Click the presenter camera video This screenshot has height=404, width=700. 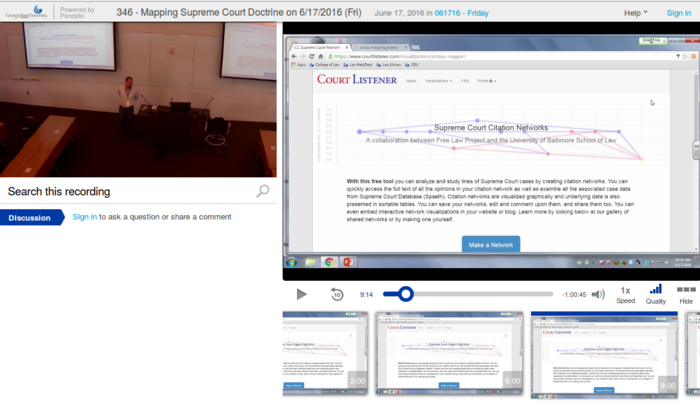(138, 100)
